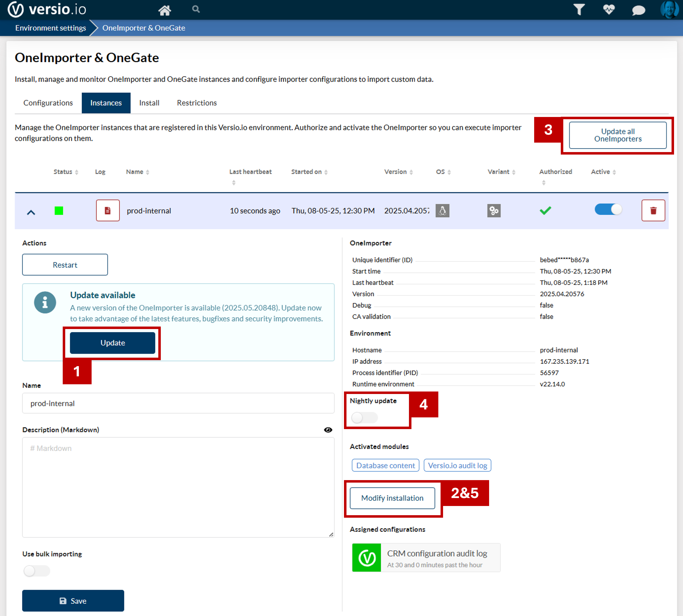Click the green status square
The height and width of the screenshot is (616, 683).
click(59, 211)
